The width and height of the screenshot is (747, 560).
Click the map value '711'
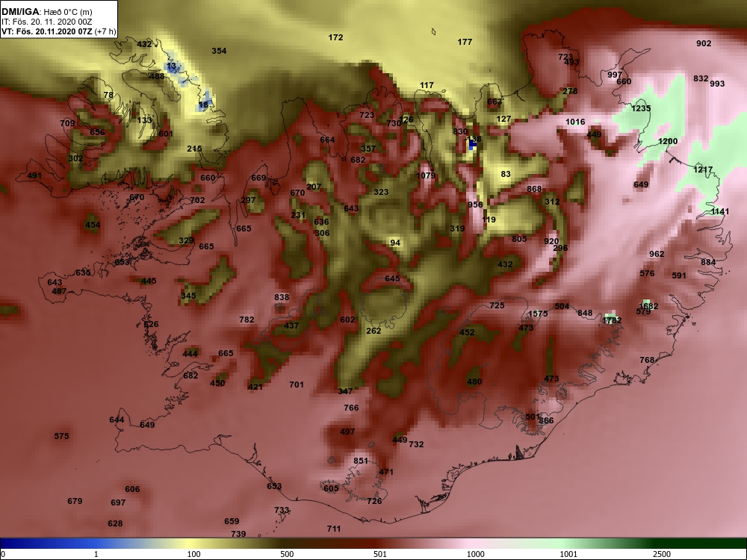point(334,529)
